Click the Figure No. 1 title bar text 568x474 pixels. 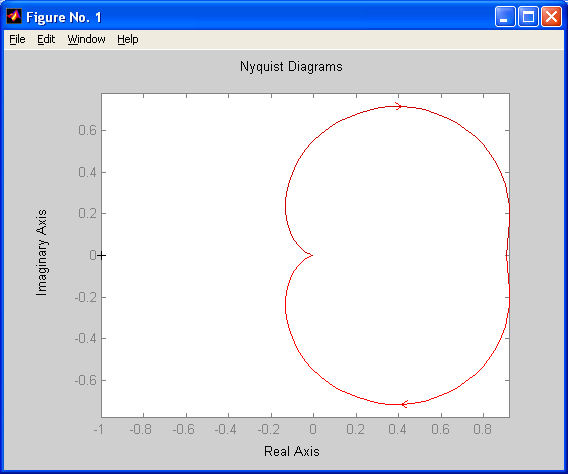coord(64,17)
